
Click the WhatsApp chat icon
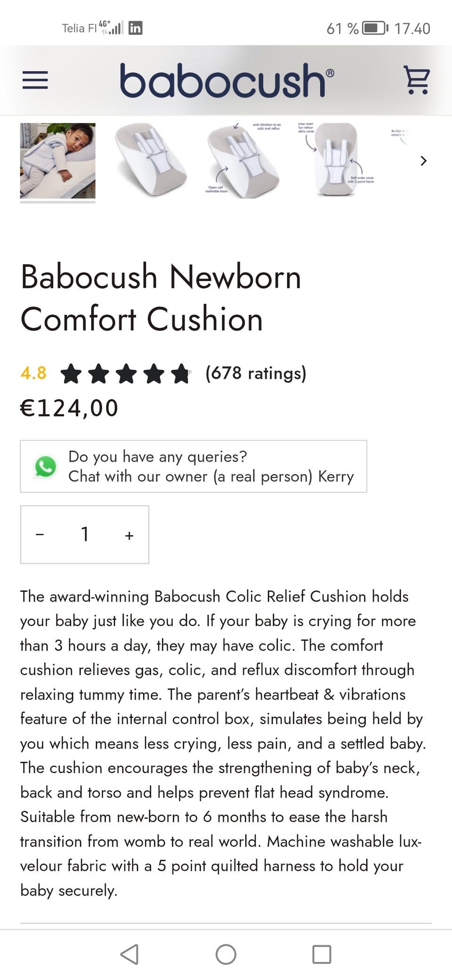coord(46,466)
